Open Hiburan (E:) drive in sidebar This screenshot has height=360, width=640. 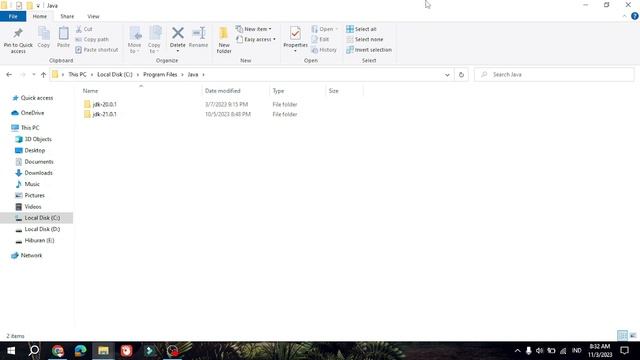[x=35, y=240]
